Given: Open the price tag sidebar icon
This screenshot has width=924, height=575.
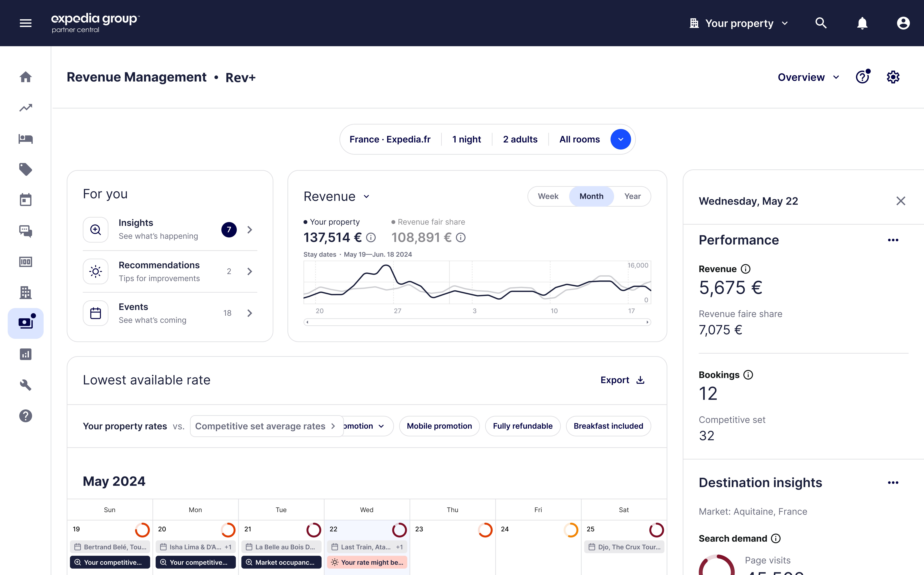Looking at the screenshot, I should pyautogui.click(x=26, y=169).
